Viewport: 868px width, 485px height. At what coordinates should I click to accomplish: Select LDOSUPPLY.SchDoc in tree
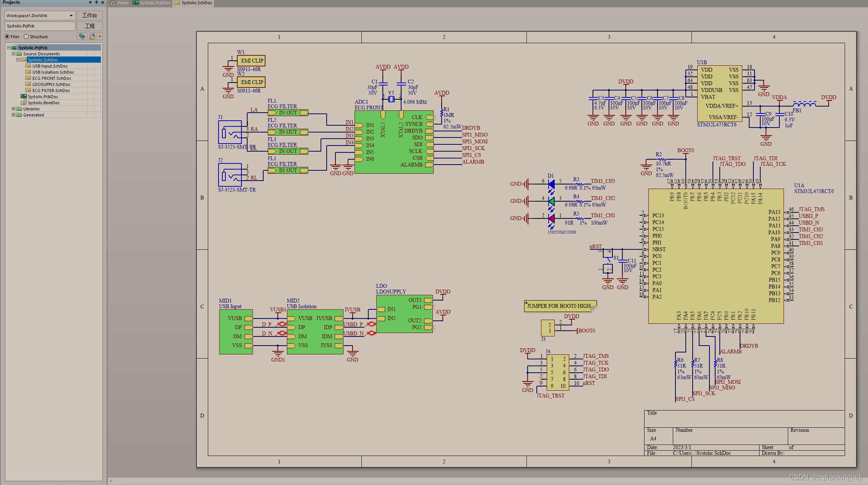pos(51,84)
